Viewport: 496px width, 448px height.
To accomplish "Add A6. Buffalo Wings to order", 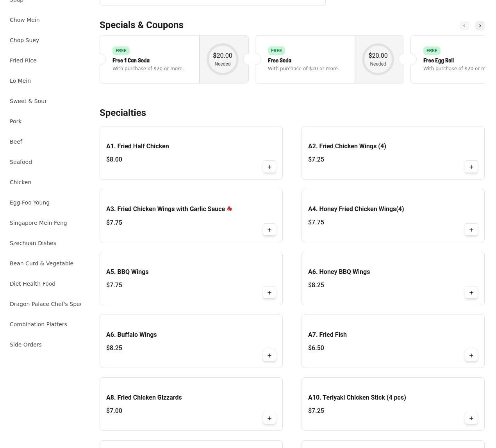I will [269, 356].
